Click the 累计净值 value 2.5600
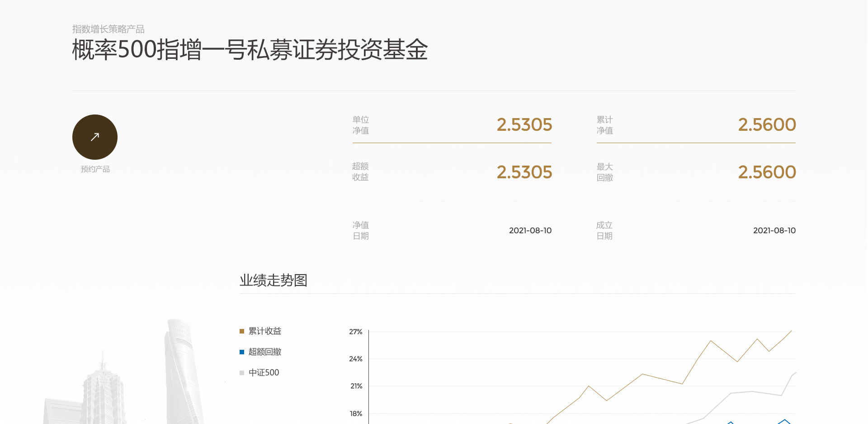Viewport: 868px width, 424px height. coord(767,125)
